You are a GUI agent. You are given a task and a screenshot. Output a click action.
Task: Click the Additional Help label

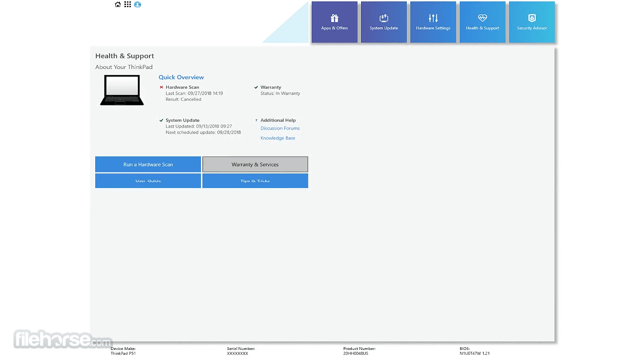tap(278, 121)
